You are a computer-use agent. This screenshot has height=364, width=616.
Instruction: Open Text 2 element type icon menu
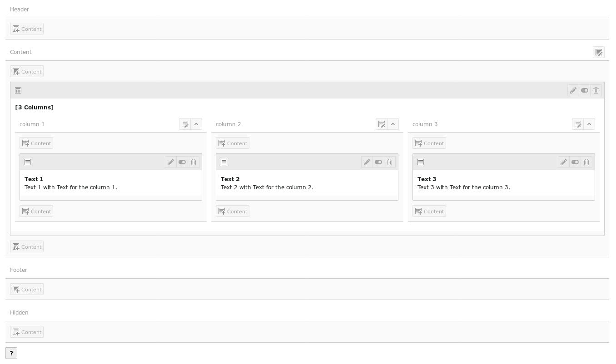[x=224, y=162]
